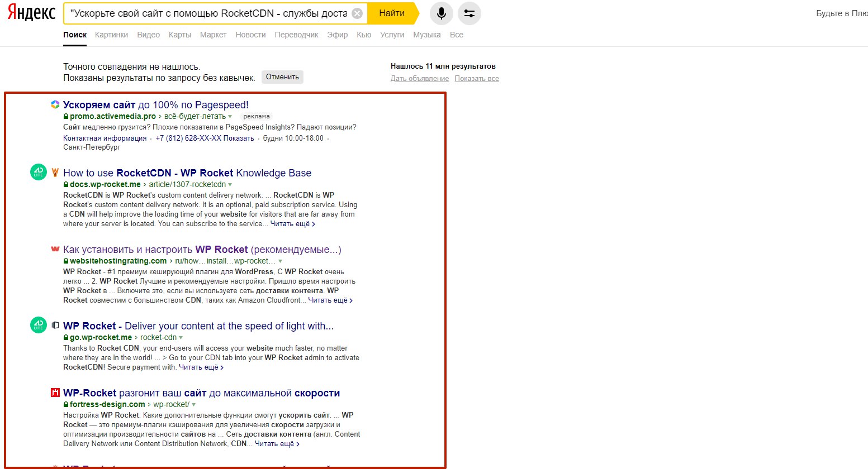Expand 'Читать ещё' under fortress-design snippet
Image resolution: width=868 pixels, height=469 pixels.
point(277,444)
